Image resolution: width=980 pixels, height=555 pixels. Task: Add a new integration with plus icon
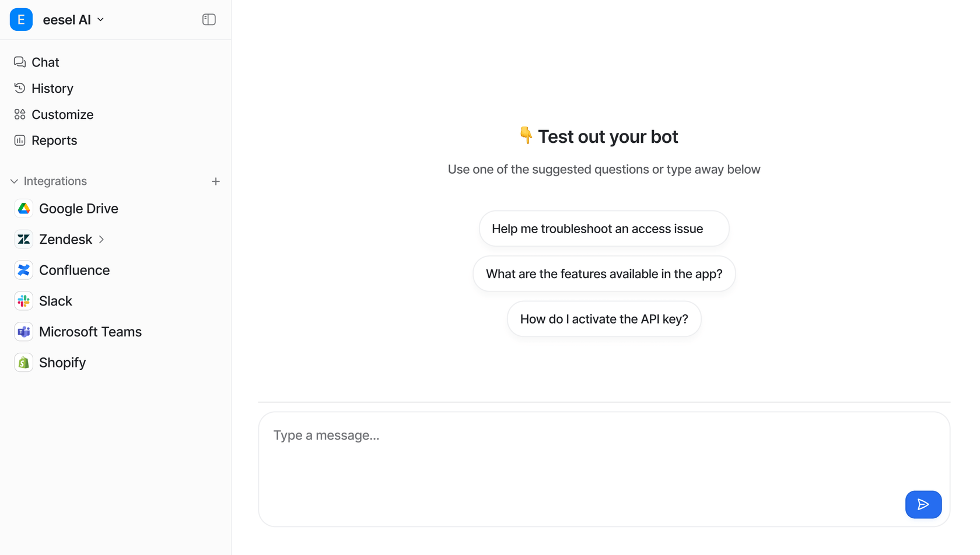[216, 181]
